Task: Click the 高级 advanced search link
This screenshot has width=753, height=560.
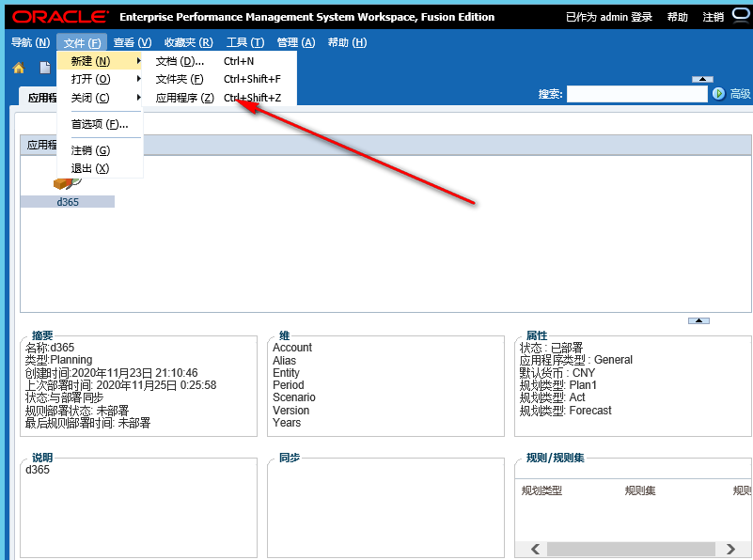Action: (740, 94)
